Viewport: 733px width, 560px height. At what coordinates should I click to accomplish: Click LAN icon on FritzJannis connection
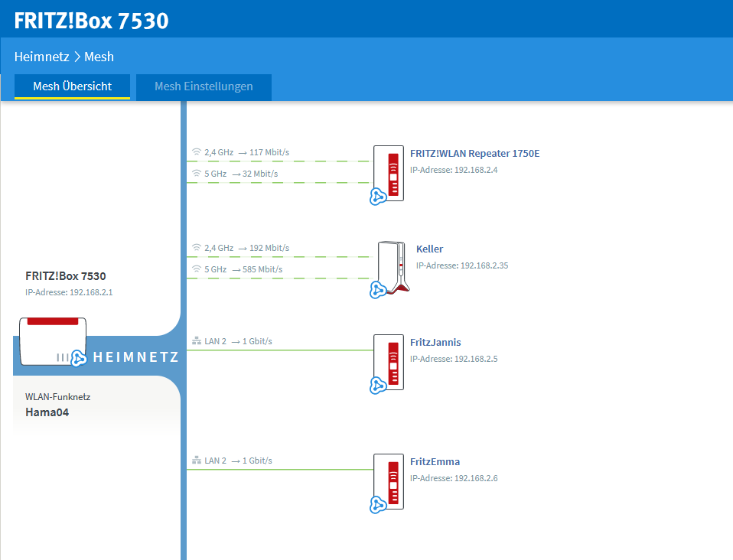[197, 341]
